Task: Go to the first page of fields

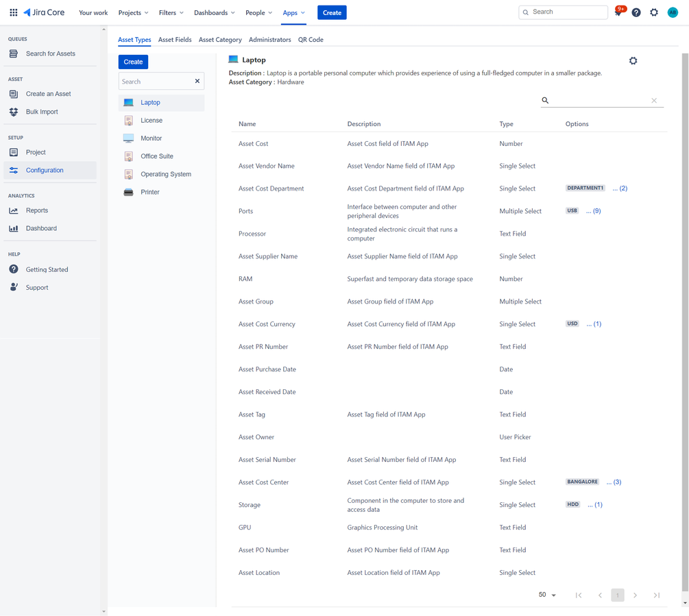Action: tap(579, 595)
